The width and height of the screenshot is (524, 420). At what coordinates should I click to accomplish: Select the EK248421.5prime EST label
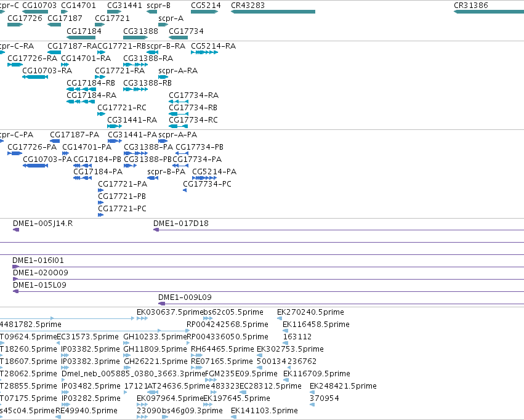point(343,387)
